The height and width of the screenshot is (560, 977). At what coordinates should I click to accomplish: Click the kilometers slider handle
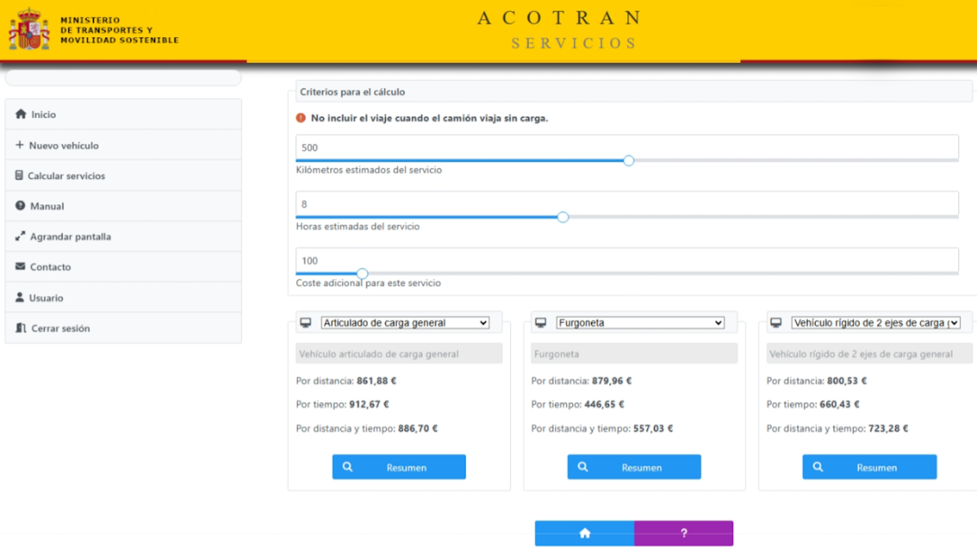click(x=628, y=160)
